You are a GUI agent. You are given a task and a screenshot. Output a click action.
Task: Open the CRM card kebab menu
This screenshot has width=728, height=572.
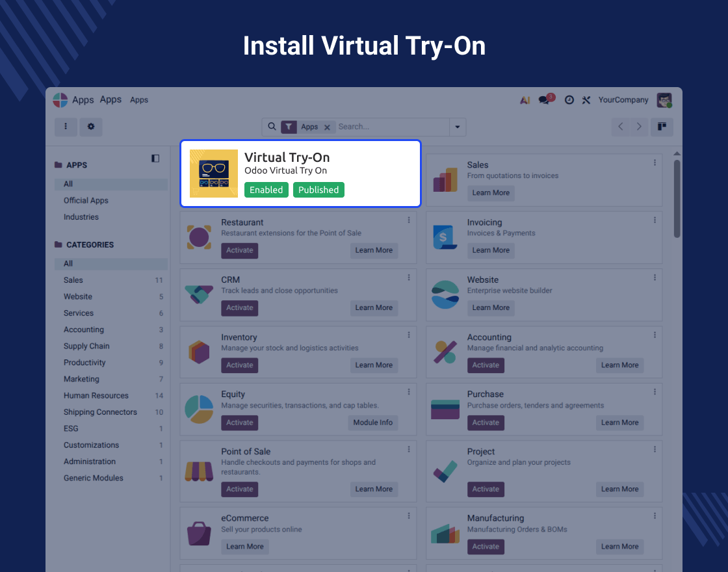409,278
